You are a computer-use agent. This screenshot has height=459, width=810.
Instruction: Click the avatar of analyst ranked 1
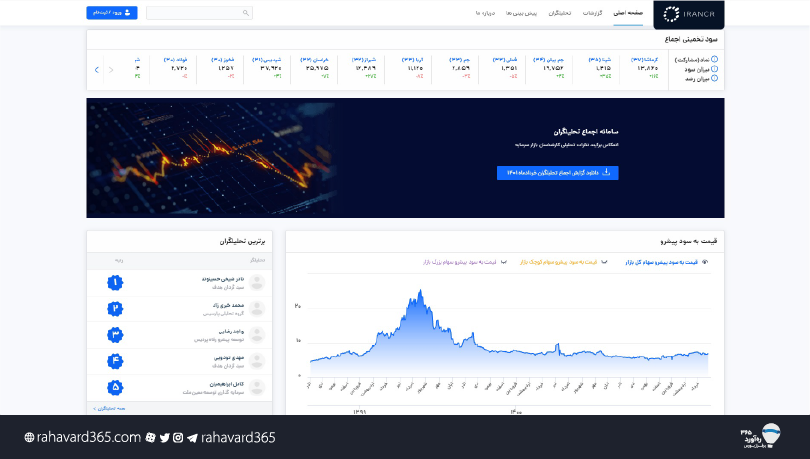click(x=257, y=282)
